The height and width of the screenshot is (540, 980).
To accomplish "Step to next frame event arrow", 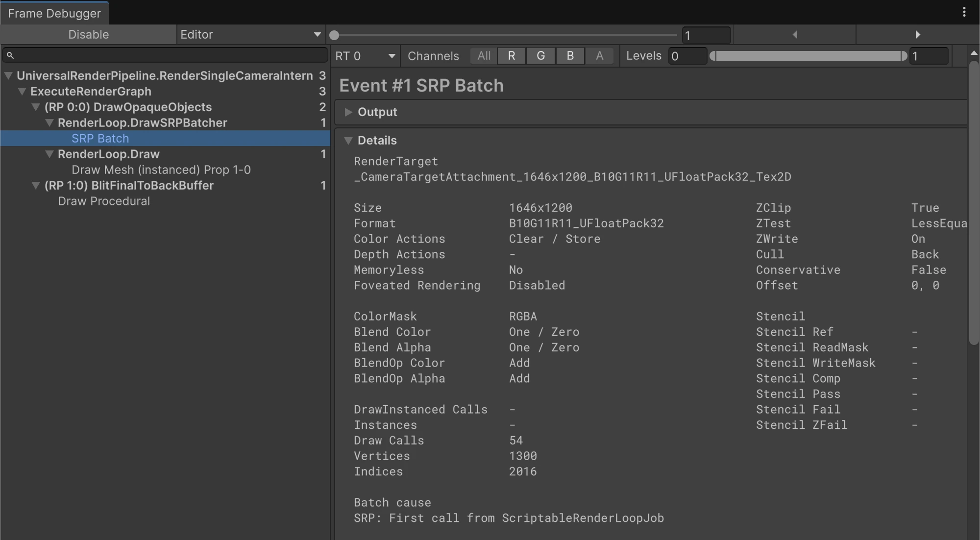I will pyautogui.click(x=918, y=35).
